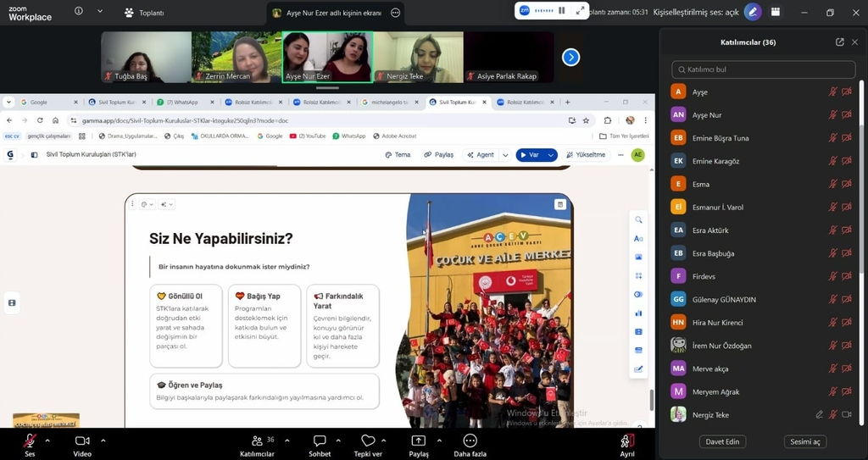Expand audio options arrow next to Ses
868x460 pixels.
[x=47, y=441]
